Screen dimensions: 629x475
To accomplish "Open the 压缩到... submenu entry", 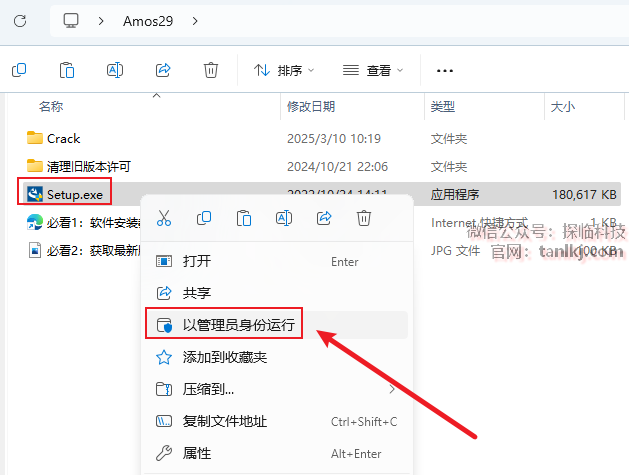I will coord(277,389).
